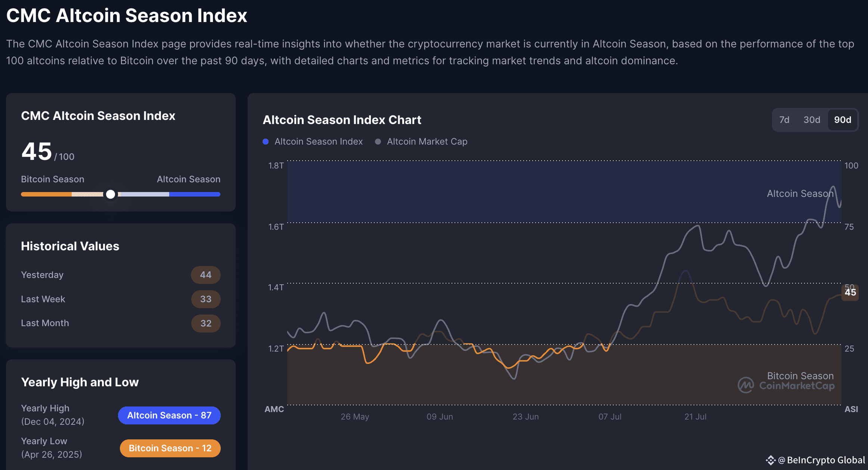Click the Altcoin Season zone label in chart
Screen dimensions: 868x470
(800, 194)
